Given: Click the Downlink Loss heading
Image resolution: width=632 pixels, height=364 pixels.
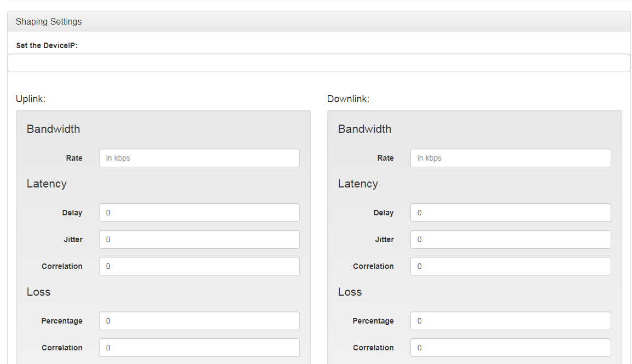Looking at the screenshot, I should [350, 292].
